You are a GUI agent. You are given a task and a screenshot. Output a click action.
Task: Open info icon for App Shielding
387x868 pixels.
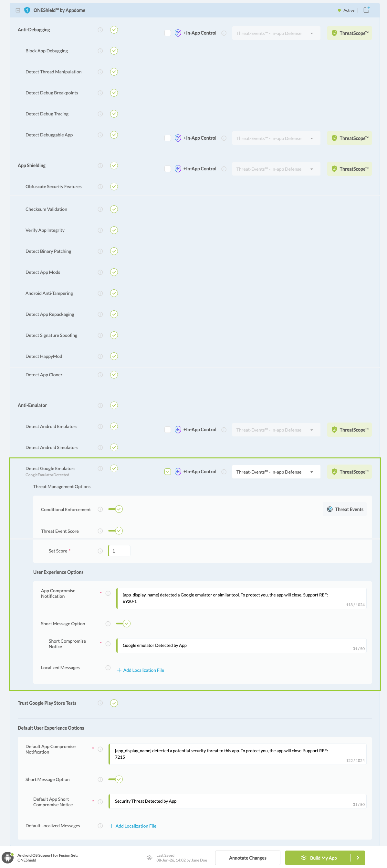tap(100, 166)
